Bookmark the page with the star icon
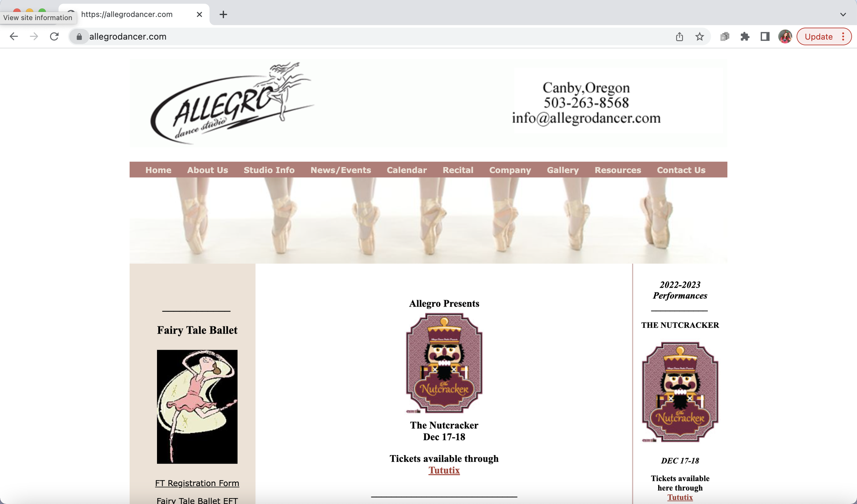Viewport: 857px width, 504px height. tap(700, 37)
